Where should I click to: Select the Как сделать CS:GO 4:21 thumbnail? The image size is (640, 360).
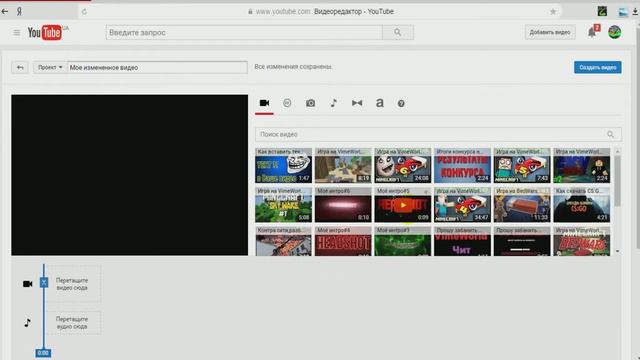[x=581, y=205]
